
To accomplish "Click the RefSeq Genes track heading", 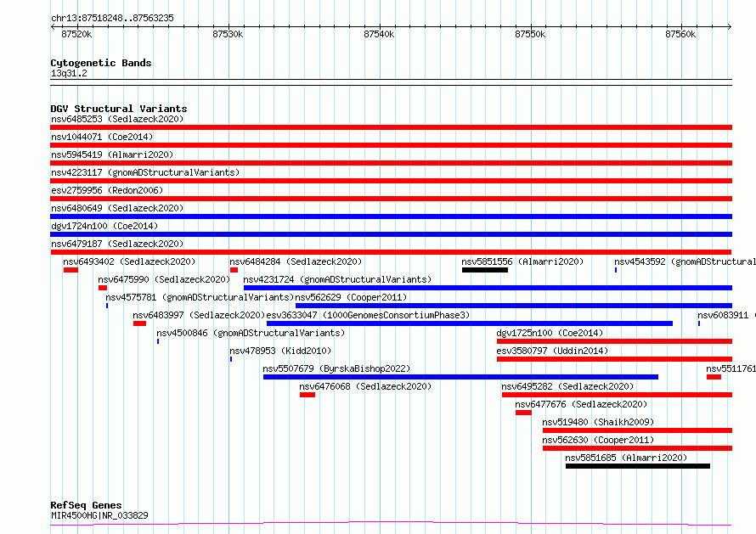I will [x=86, y=505].
